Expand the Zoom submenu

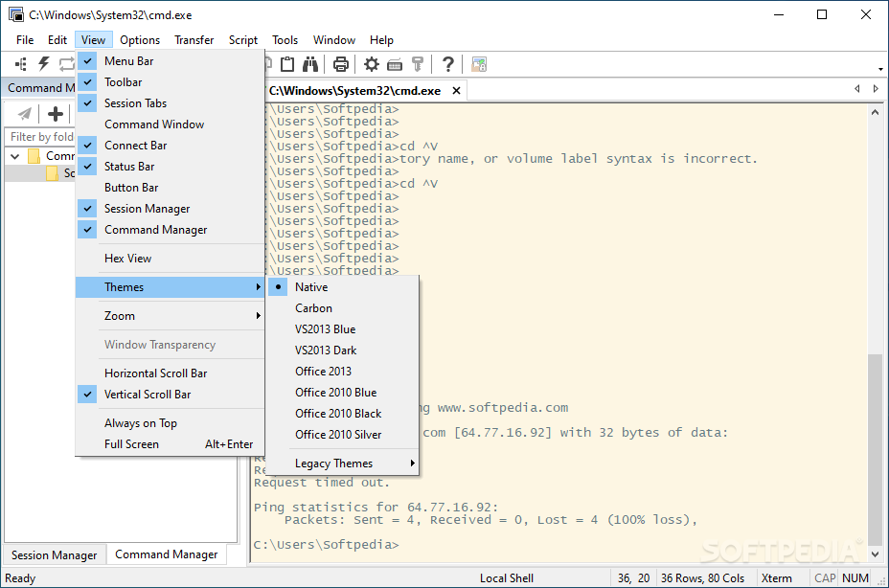pos(171,316)
